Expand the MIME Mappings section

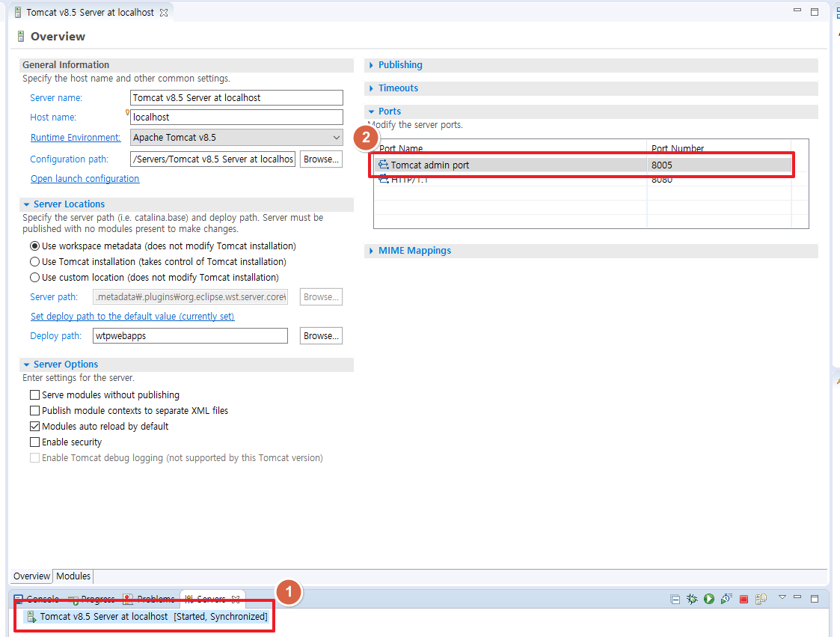tap(371, 251)
